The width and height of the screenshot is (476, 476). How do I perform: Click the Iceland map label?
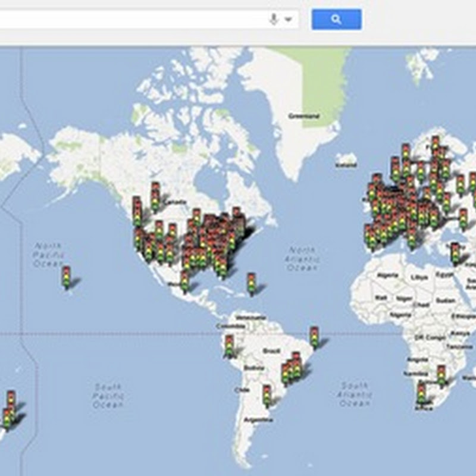coord(346,165)
